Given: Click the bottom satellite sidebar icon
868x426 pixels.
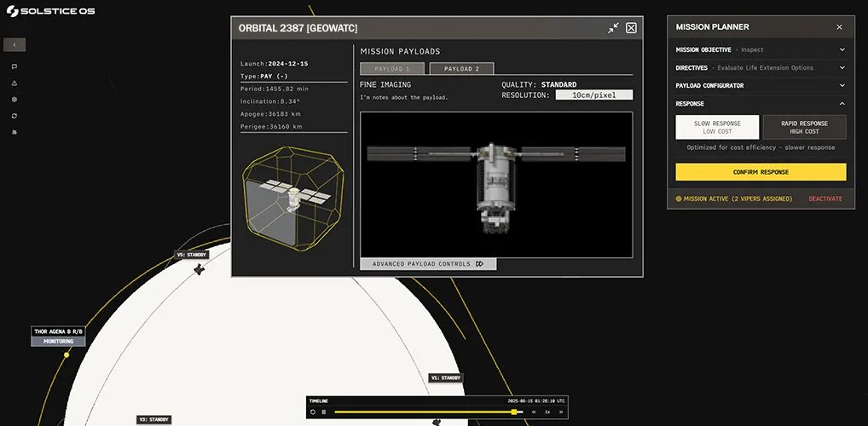Looking at the screenshot, I should click(x=14, y=132).
